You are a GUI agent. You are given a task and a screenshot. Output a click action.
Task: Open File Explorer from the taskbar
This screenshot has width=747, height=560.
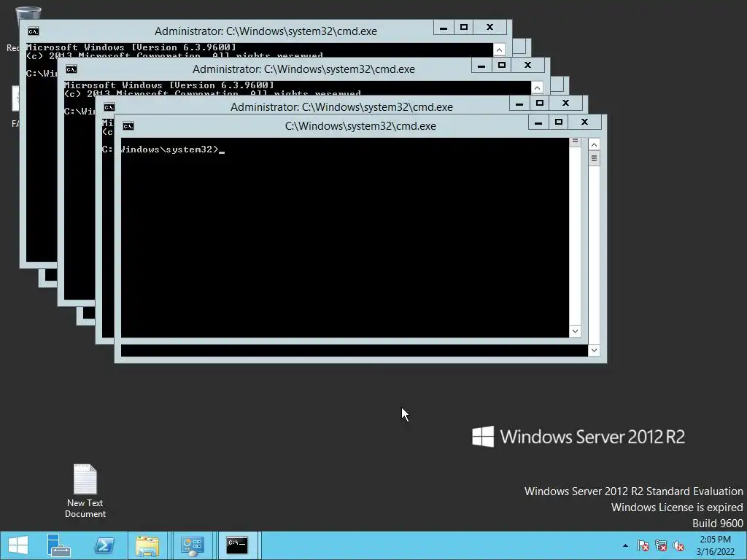click(x=147, y=545)
